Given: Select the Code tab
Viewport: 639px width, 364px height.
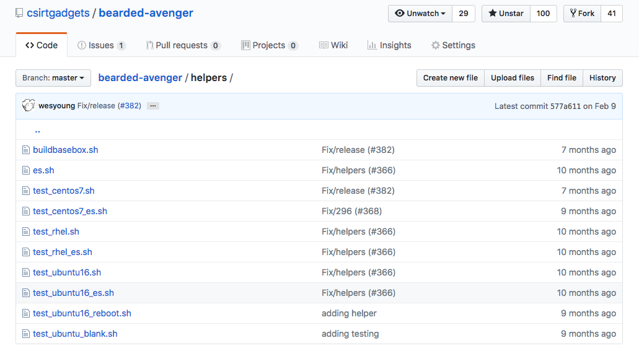Looking at the screenshot, I should click(42, 45).
